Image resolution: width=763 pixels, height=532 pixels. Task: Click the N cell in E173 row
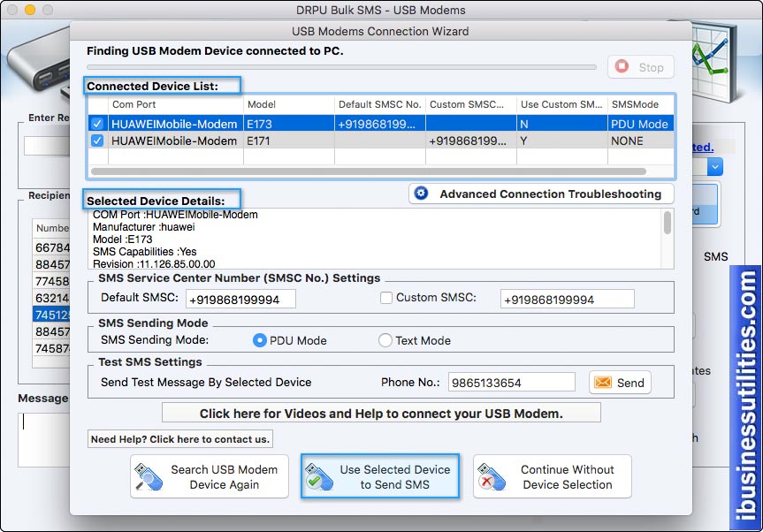click(562, 124)
